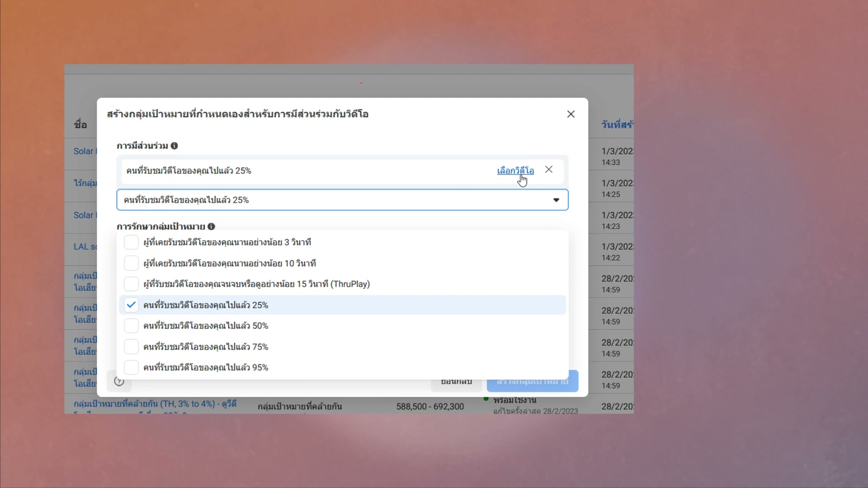The height and width of the screenshot is (488, 868).
Task: Remove selected 25% engagement row with X
Action: click(x=548, y=169)
